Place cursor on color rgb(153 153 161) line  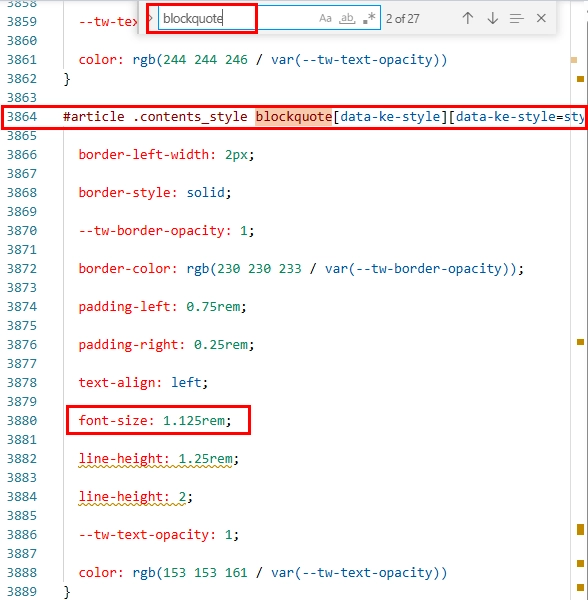click(x=263, y=572)
